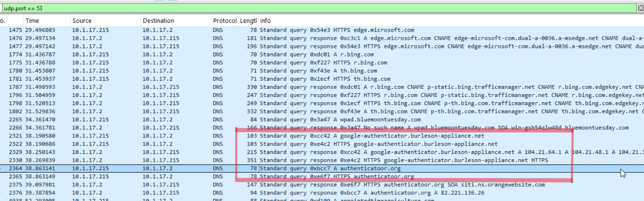
Task: Sort by the Protocol column header
Action: coord(225,21)
